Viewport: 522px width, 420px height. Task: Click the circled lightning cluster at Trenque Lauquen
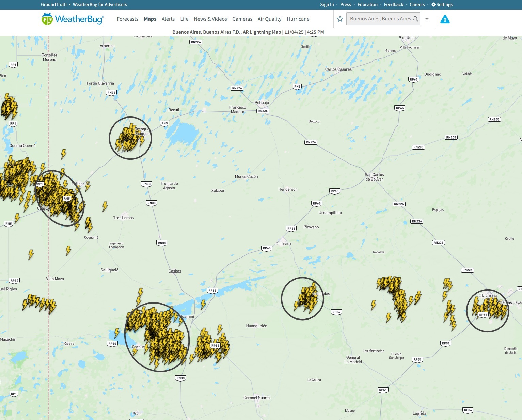(x=130, y=138)
